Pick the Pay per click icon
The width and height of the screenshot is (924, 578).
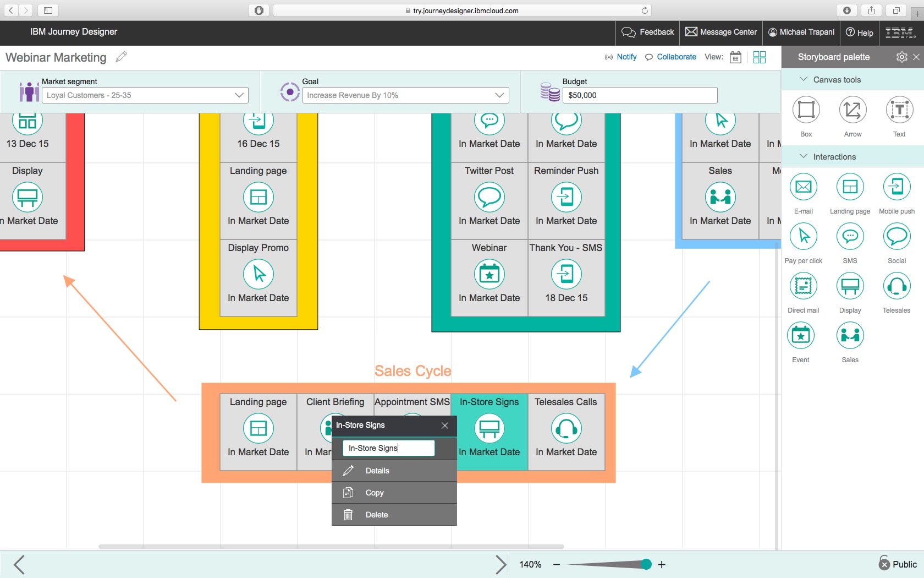pyautogui.click(x=803, y=236)
